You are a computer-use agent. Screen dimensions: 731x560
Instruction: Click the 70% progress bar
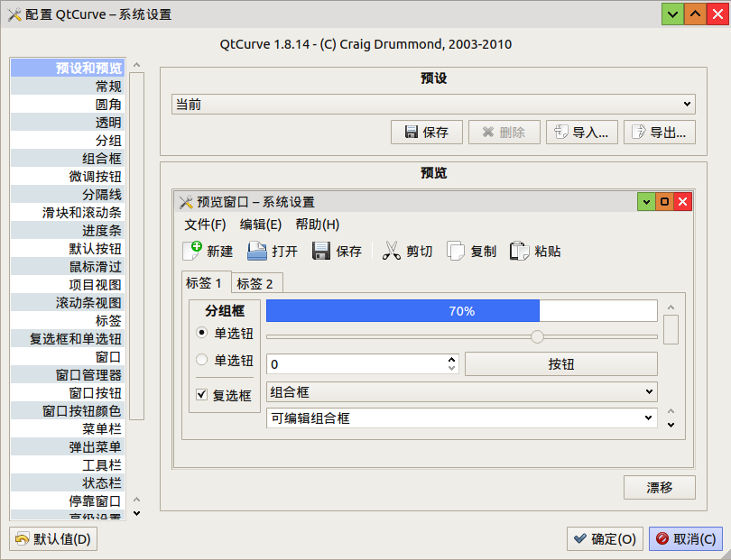(461, 311)
